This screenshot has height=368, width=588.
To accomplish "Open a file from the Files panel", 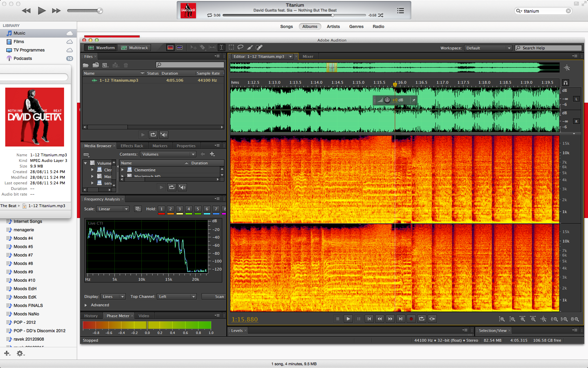I will point(86,65).
